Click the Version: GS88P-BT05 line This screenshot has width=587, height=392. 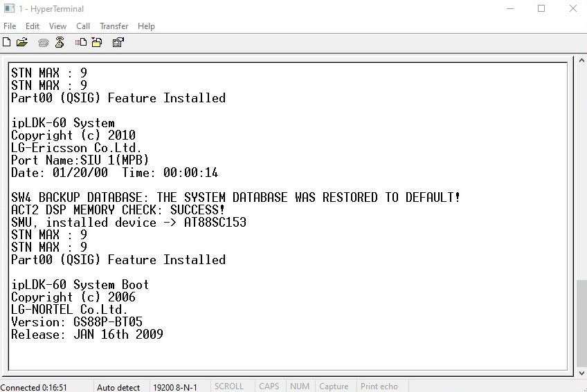pos(77,321)
